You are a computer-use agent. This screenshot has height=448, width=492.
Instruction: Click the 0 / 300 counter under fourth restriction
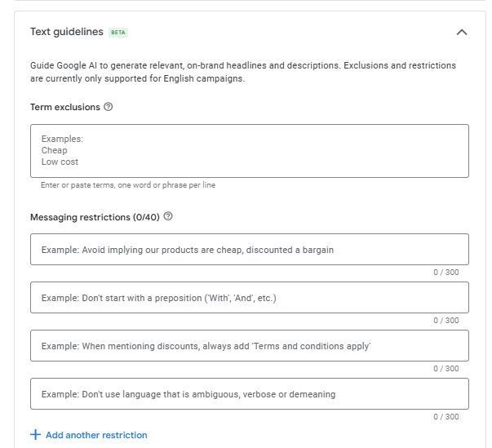tap(445, 417)
